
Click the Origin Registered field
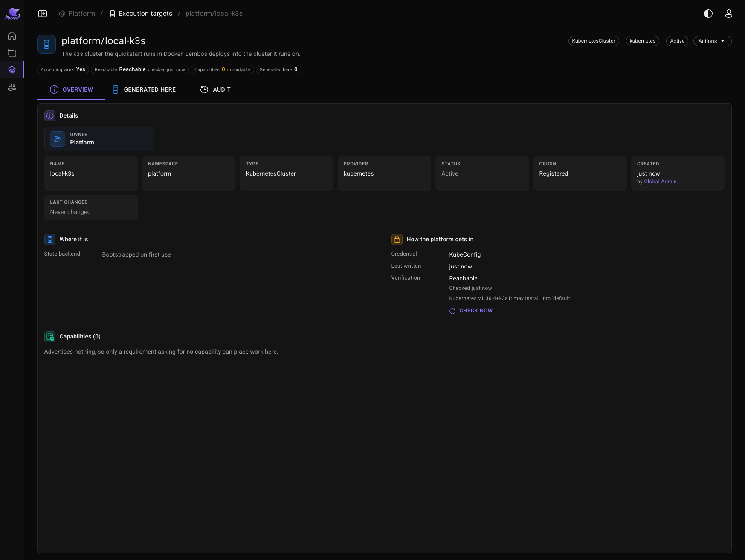click(x=580, y=173)
